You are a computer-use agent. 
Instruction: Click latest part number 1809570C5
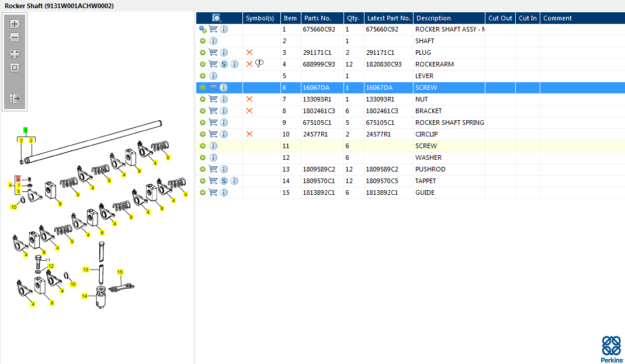coord(382,181)
